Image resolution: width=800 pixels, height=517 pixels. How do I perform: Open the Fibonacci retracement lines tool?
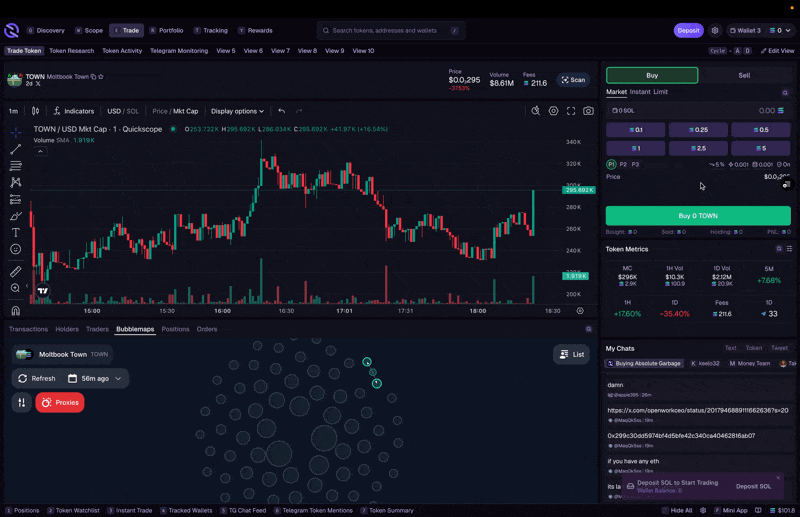16,166
